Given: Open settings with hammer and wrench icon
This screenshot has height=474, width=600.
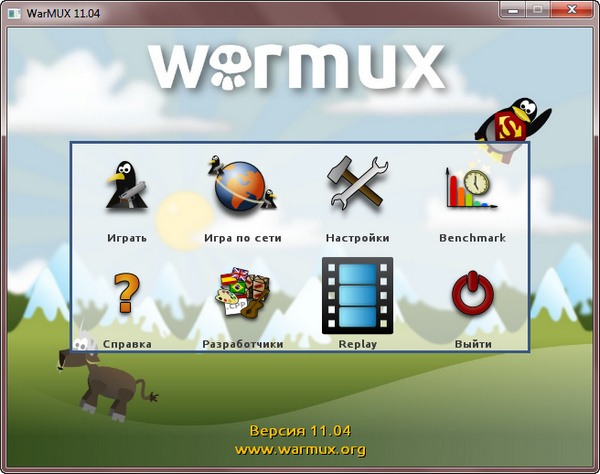Looking at the screenshot, I should [358, 183].
